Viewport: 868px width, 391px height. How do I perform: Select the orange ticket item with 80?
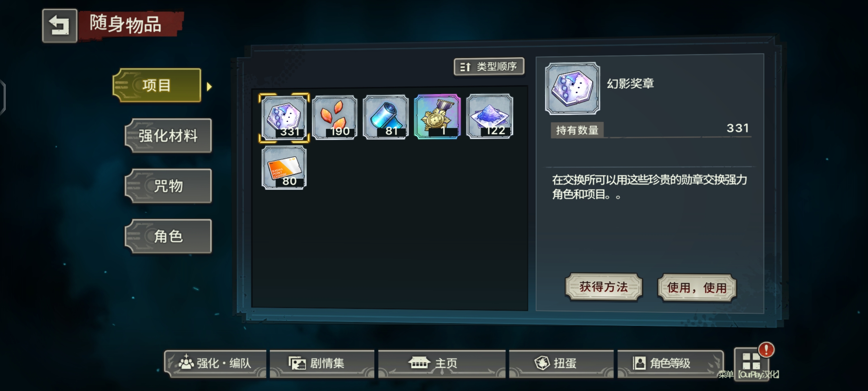point(284,168)
